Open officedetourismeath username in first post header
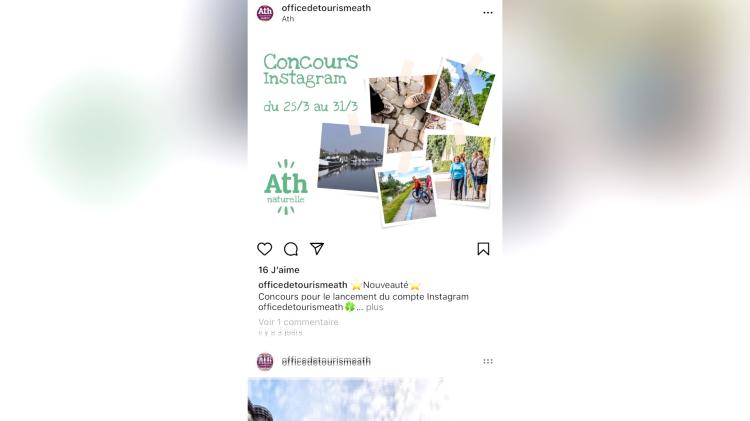750x421 pixels. click(326, 8)
